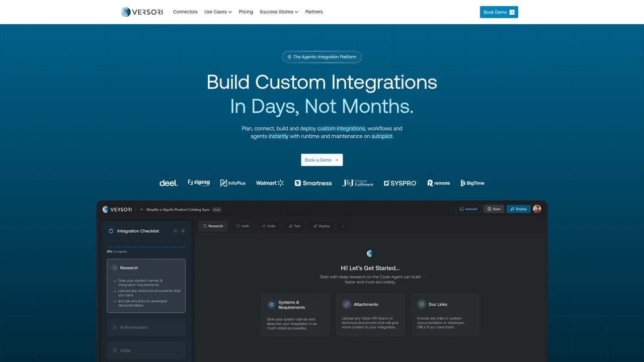Click the zigzag customer logo
Image resolution: width=644 pixels, height=362 pixels.
(199, 183)
